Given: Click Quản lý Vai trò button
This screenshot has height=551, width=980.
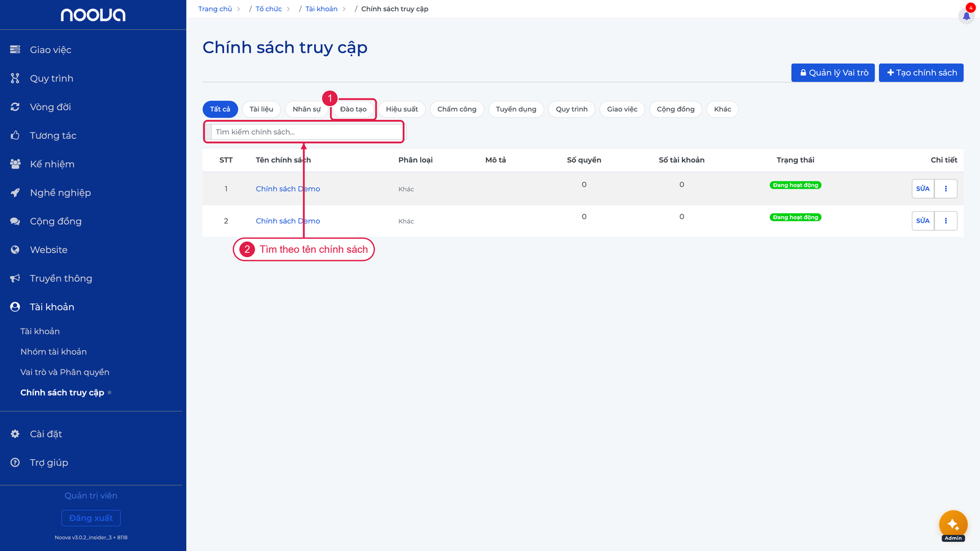Looking at the screenshot, I should coord(833,73).
